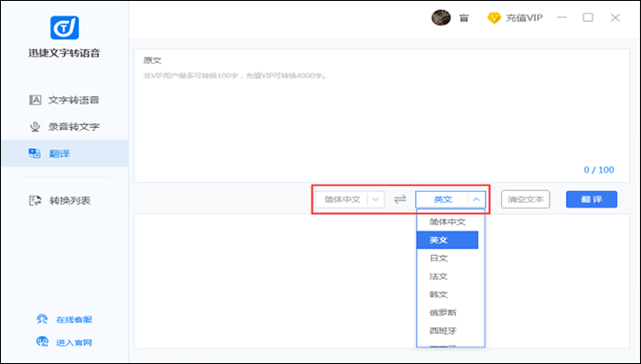Open the text-to-speech page (文字转语音)

[x=65, y=100]
